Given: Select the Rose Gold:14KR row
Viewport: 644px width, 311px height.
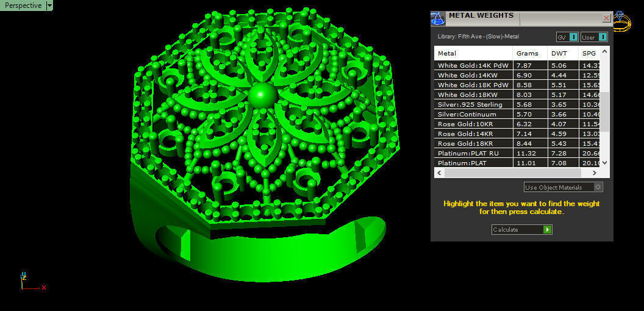Looking at the screenshot, I should [517, 134].
